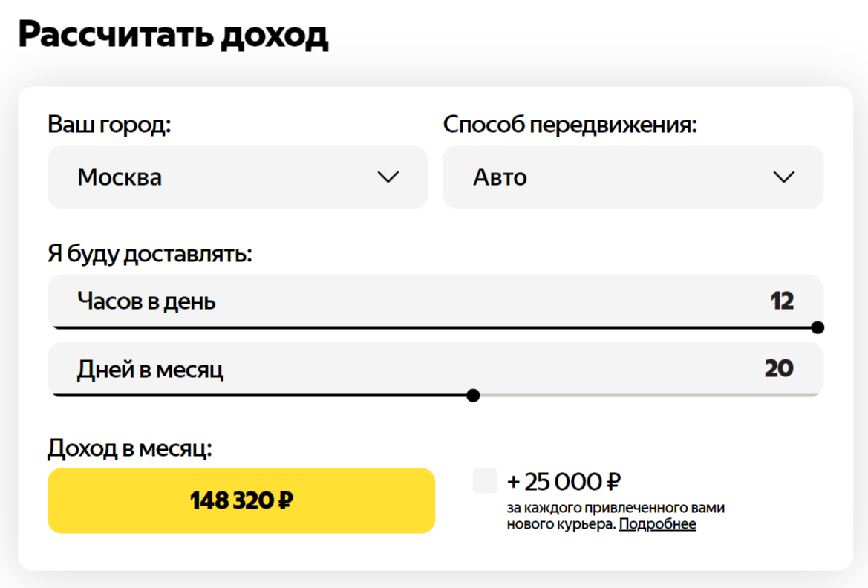
Task: Click the days-per-month slider handle
Action: coord(473,395)
